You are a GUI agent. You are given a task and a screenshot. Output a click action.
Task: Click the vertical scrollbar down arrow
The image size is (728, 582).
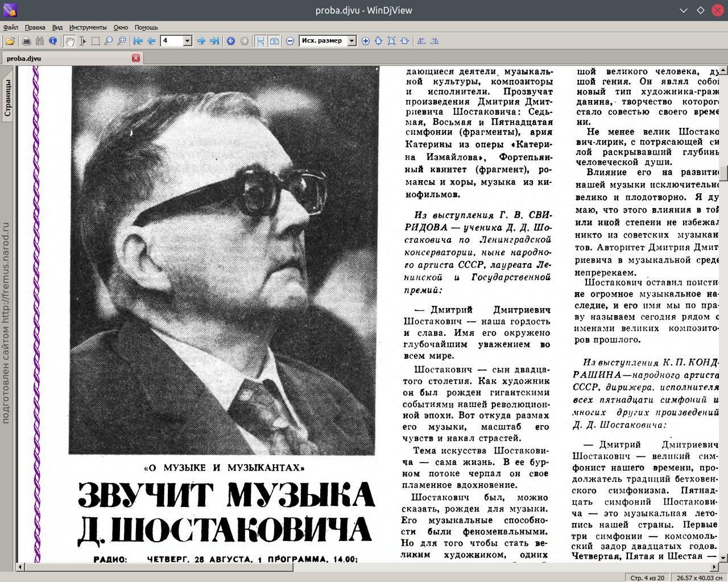click(723, 558)
